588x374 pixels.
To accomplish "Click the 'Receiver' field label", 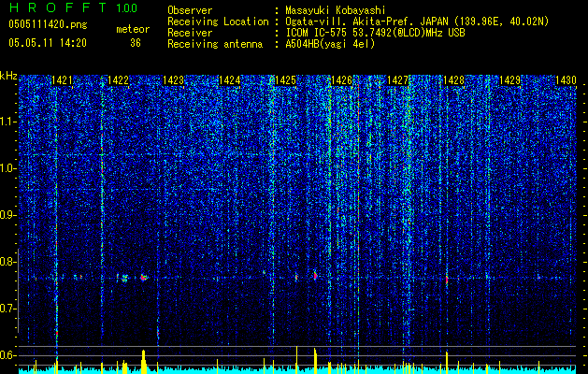I will 190,33.
